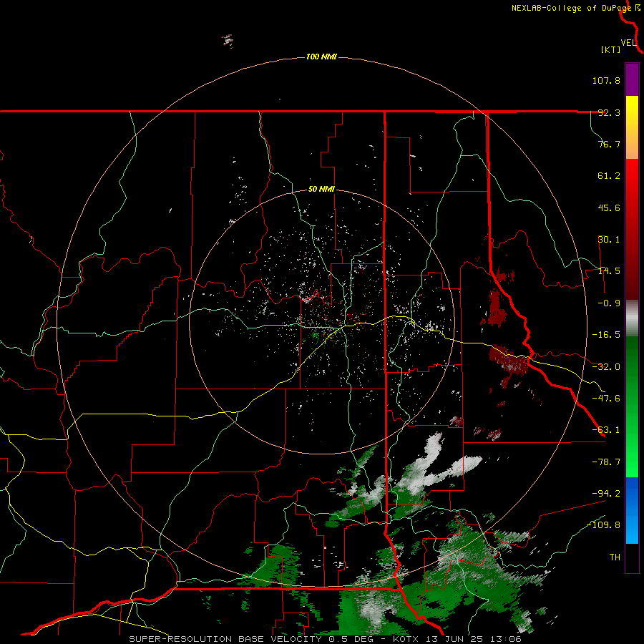Click the -63.1 velocity scale label

[x=606, y=430]
